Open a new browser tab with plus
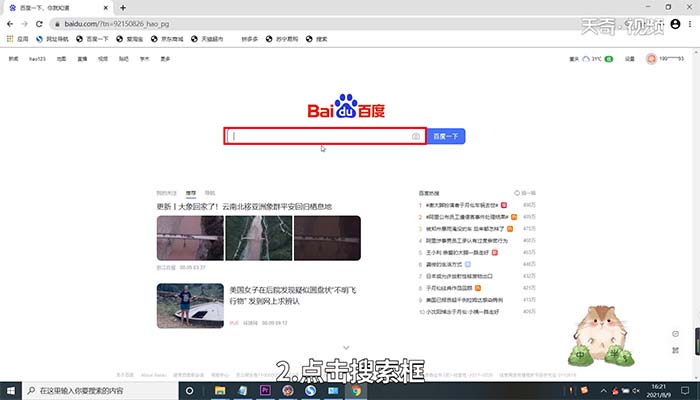 [x=123, y=8]
